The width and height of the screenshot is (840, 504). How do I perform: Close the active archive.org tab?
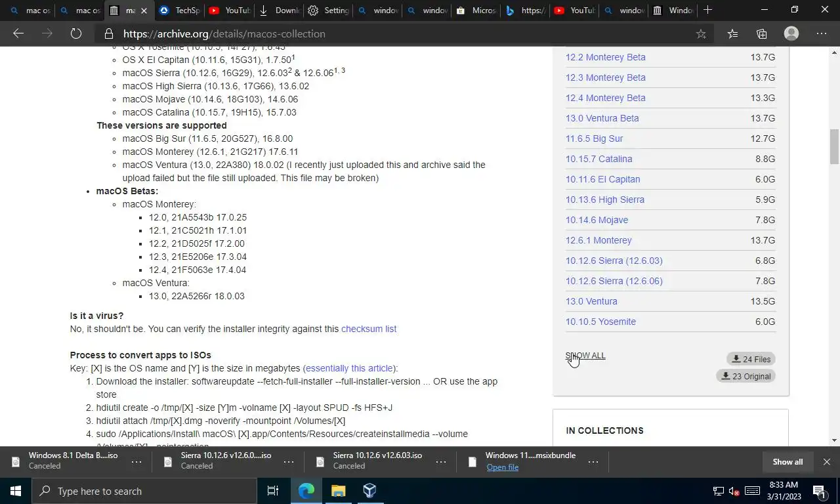144,10
